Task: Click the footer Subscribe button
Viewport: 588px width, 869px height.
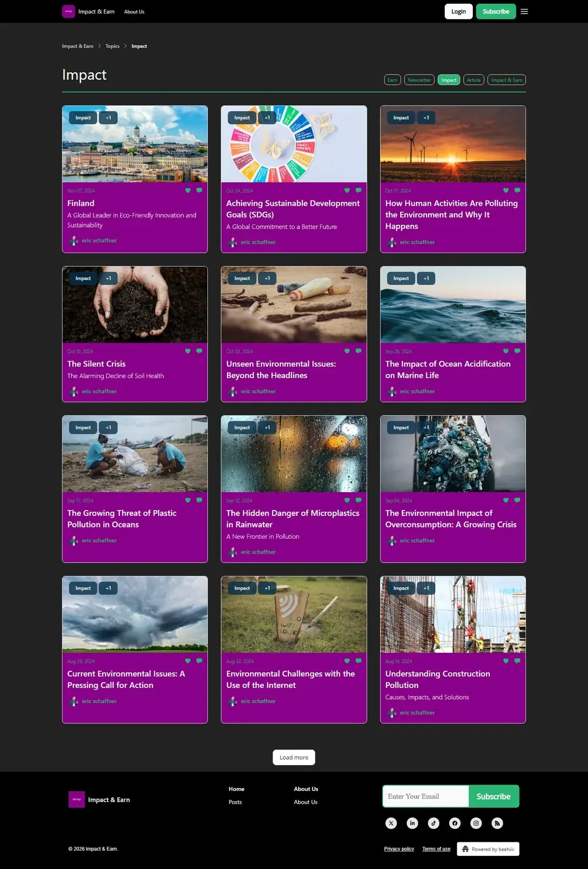Action: pos(494,796)
